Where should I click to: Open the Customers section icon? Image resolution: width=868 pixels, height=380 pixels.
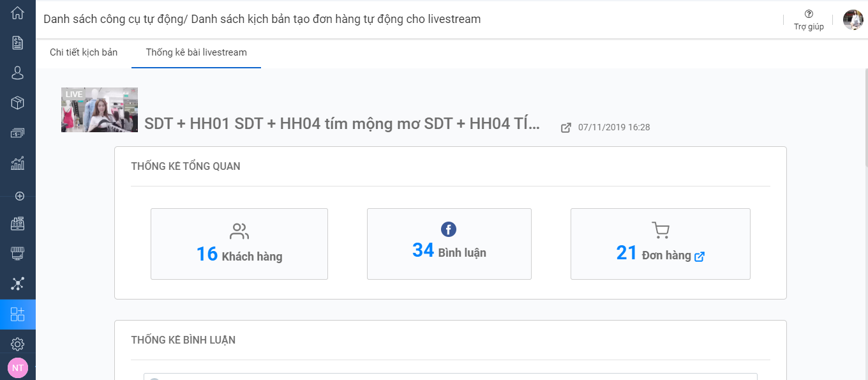coord(17,73)
